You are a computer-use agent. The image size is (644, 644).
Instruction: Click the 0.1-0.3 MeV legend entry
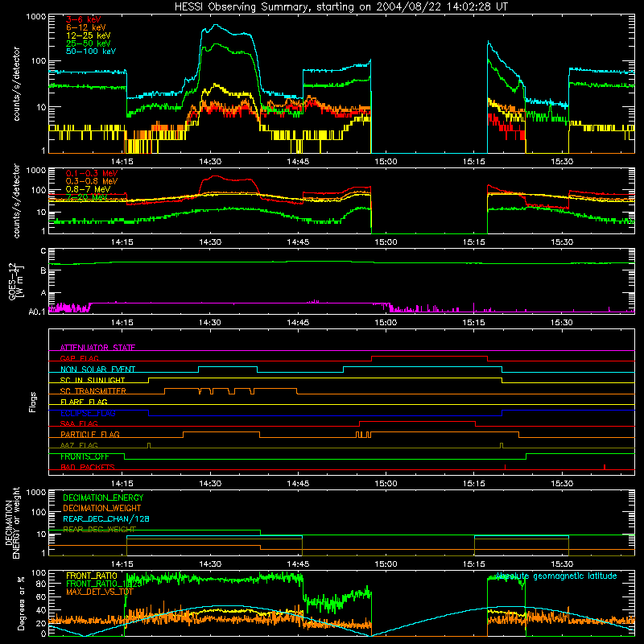(x=92, y=173)
